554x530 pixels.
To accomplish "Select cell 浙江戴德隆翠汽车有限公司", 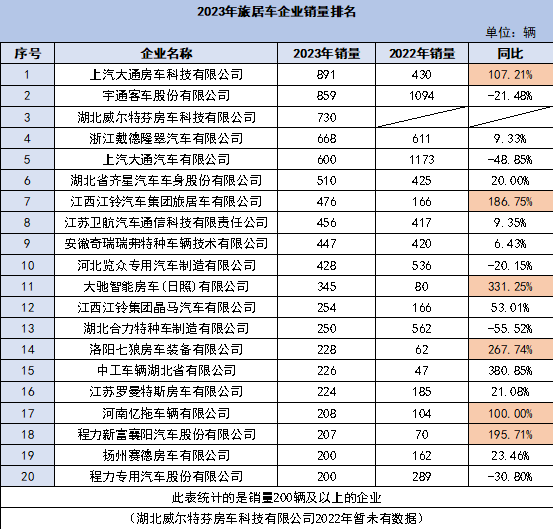I will coord(166,138).
